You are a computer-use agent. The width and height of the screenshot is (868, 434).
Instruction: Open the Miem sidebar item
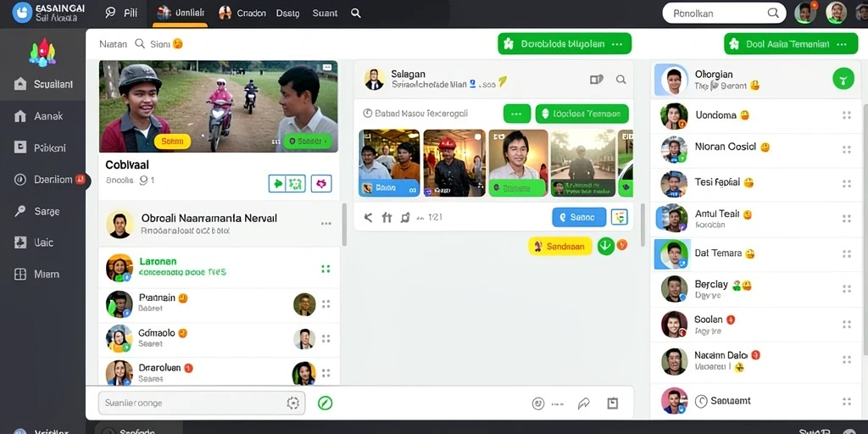tap(43, 274)
